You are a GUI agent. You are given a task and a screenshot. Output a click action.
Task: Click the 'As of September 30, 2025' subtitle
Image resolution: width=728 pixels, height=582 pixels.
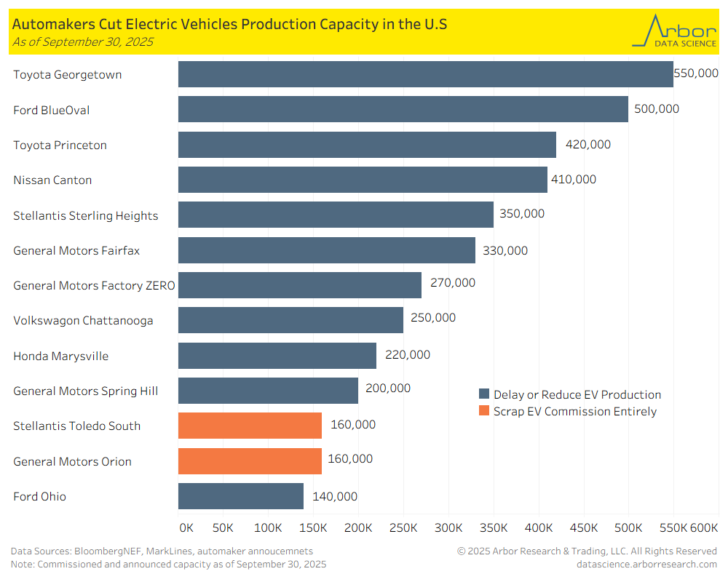click(82, 41)
